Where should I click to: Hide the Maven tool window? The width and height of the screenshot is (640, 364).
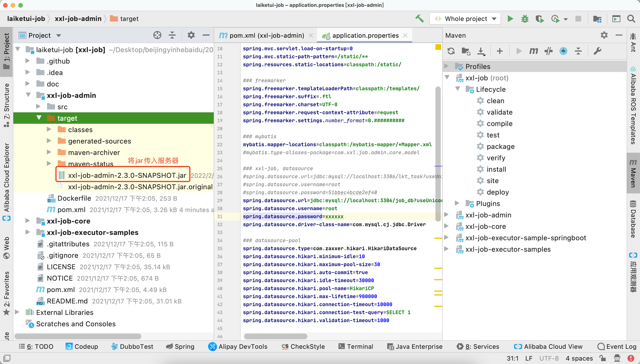point(619,35)
